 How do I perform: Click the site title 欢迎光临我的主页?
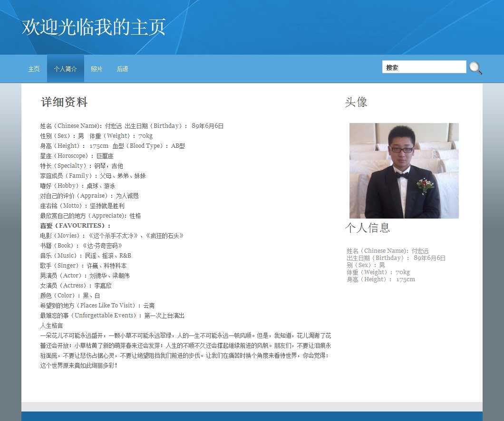[94, 27]
